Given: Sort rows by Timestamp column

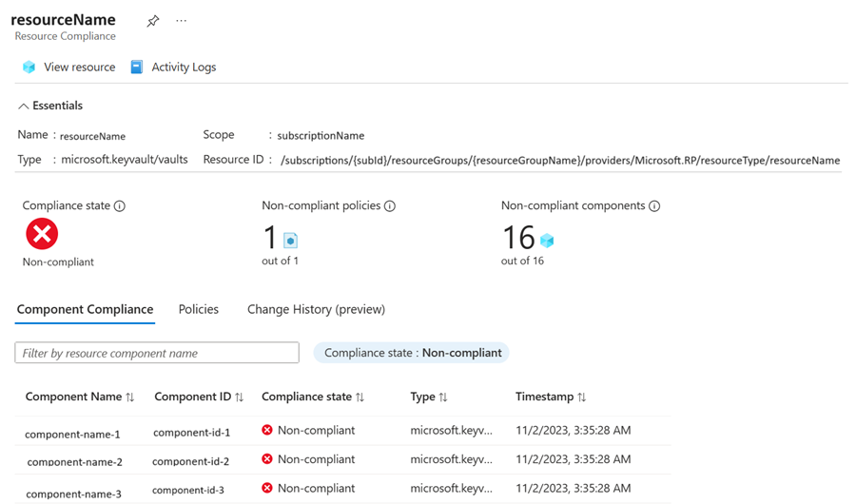Looking at the screenshot, I should 581,397.
